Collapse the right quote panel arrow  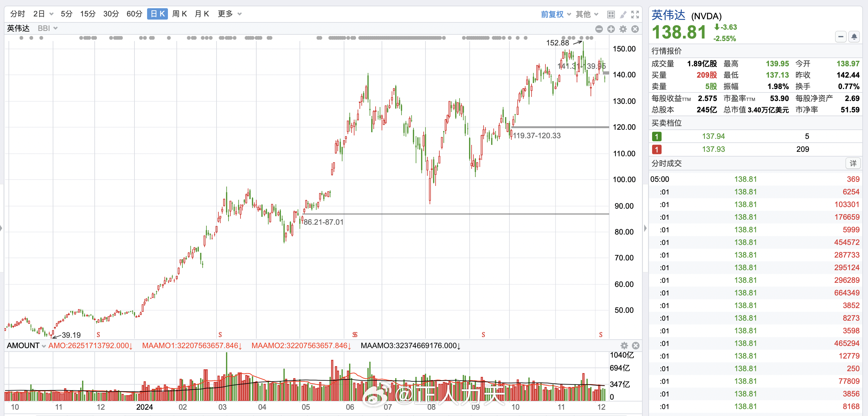[645, 228]
